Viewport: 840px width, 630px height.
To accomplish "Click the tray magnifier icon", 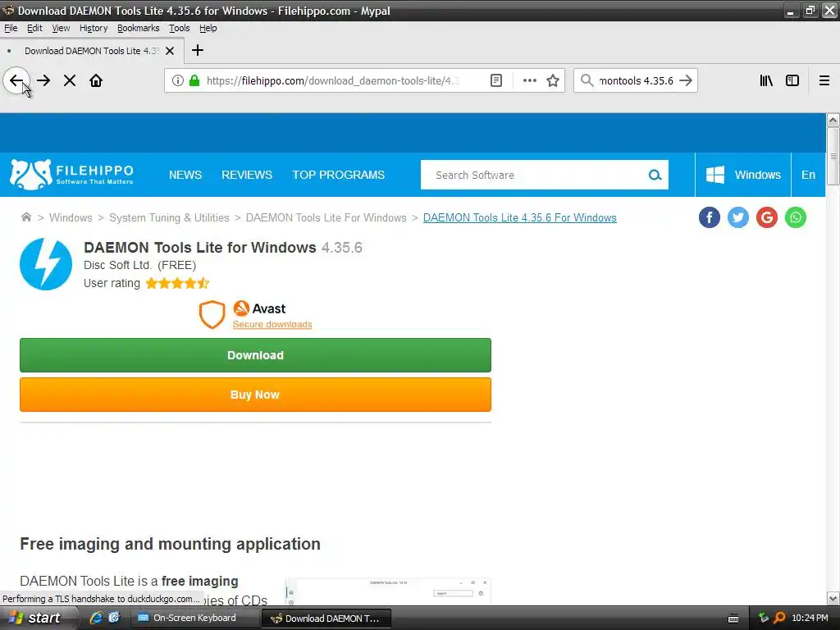I will point(779,618).
